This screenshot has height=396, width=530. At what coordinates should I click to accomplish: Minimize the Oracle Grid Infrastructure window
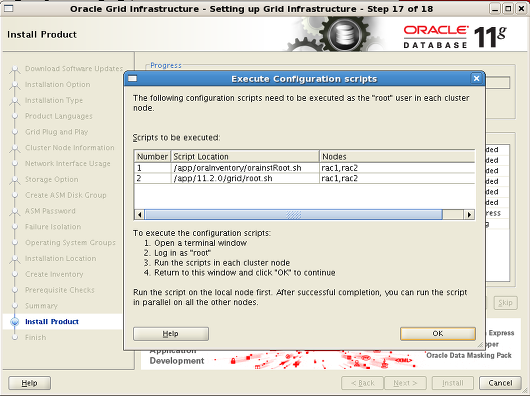tap(495, 9)
